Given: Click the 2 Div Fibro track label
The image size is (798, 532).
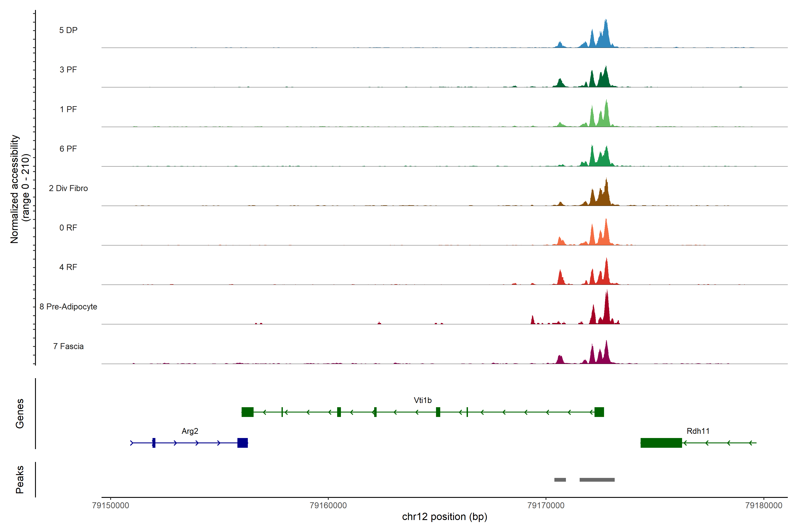Looking at the screenshot, I should click(x=68, y=188).
